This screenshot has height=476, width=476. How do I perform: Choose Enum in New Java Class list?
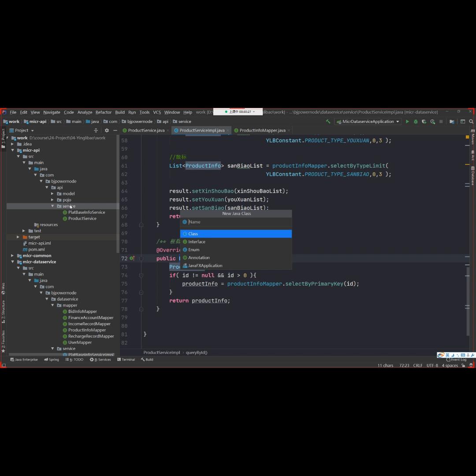point(194,249)
